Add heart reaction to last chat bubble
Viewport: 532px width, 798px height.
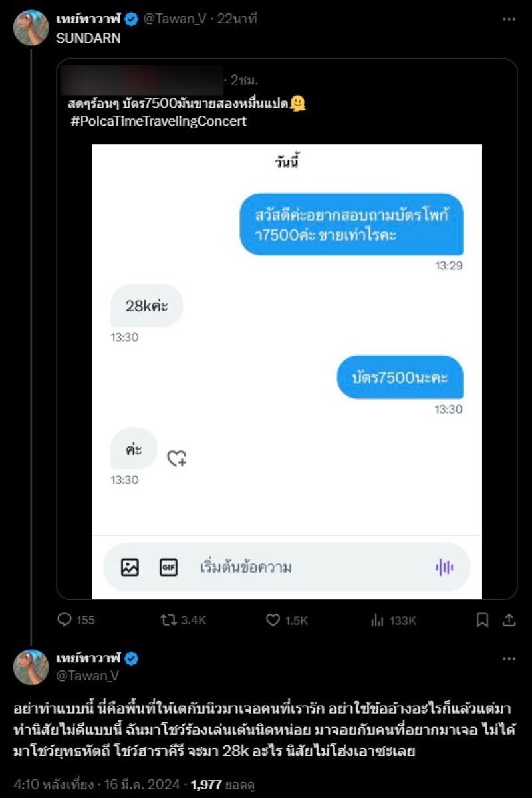(x=176, y=458)
